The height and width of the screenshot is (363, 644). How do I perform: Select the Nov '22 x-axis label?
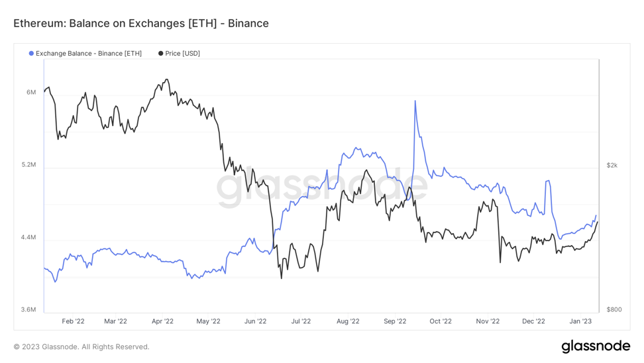(488, 322)
